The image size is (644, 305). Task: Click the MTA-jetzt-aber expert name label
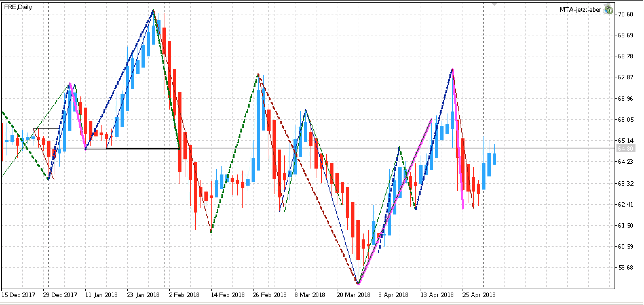tap(580, 10)
